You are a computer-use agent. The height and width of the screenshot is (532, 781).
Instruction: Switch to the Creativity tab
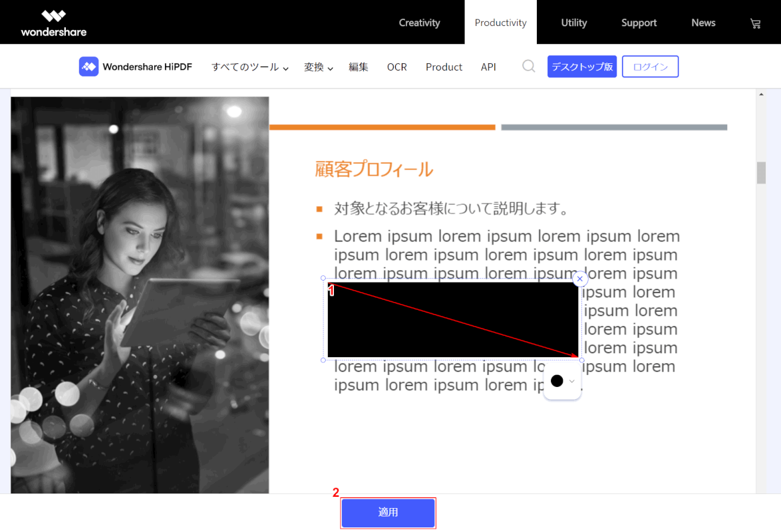click(419, 23)
